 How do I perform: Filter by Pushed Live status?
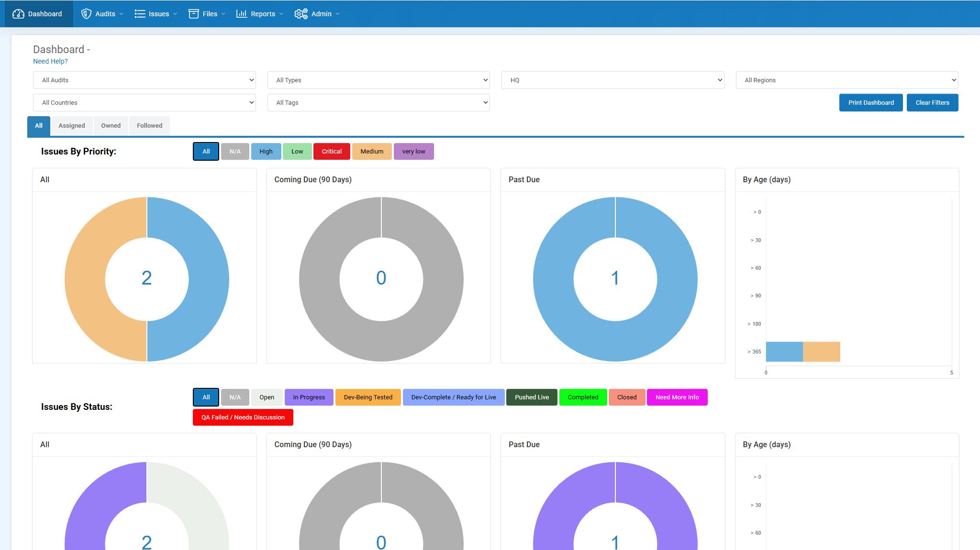[532, 397]
